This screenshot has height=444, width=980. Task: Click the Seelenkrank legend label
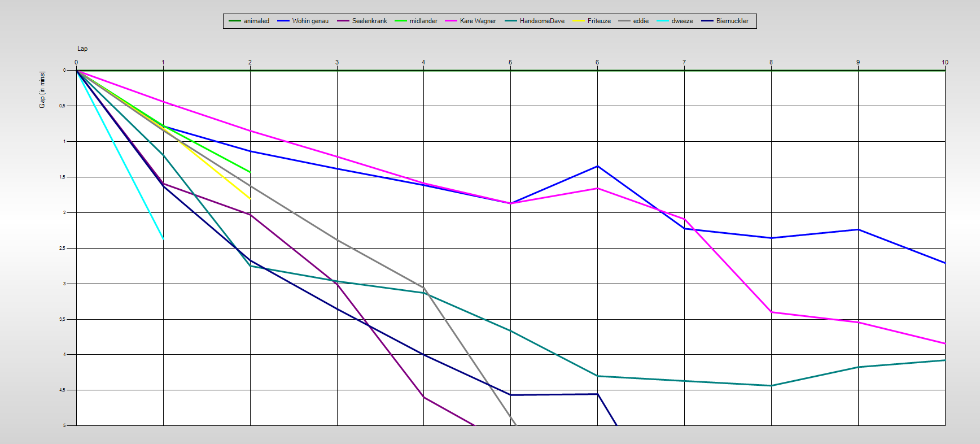click(369, 21)
